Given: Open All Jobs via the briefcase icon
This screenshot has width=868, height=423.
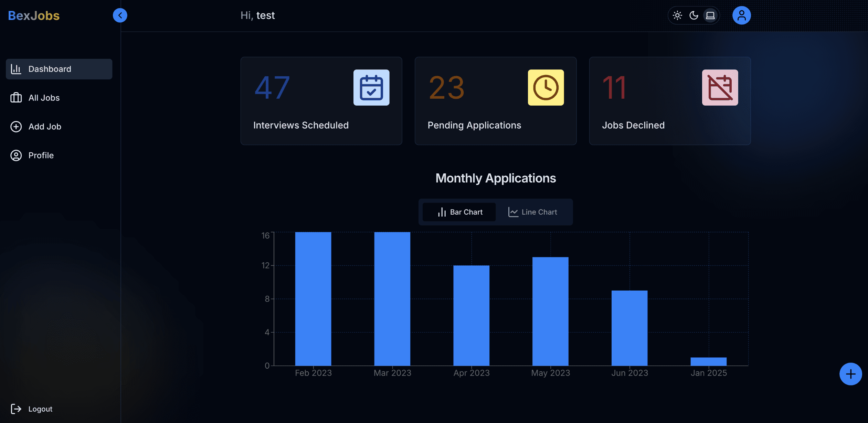Looking at the screenshot, I should point(16,98).
